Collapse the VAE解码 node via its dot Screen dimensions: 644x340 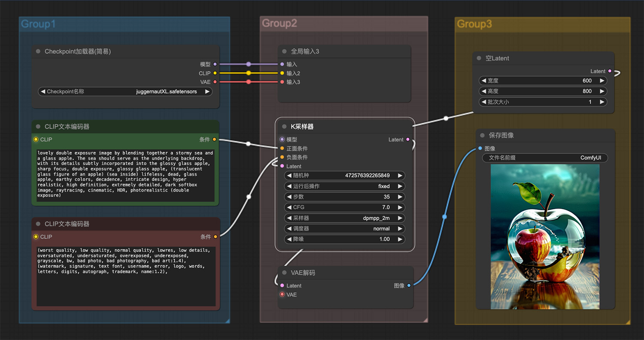(284, 273)
